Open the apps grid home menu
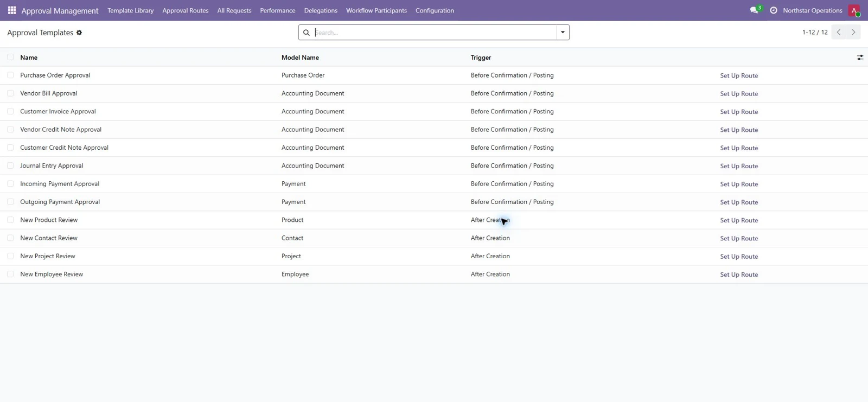Image resolution: width=868 pixels, height=402 pixels. (x=12, y=10)
